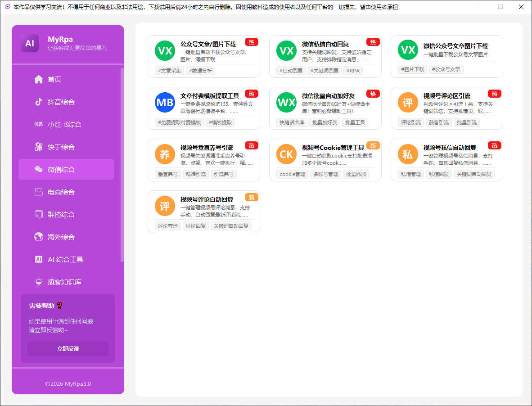Click the Xiaohongshu icon beside 小红书综合
Image resolution: width=532 pixels, height=406 pixels.
(x=39, y=124)
